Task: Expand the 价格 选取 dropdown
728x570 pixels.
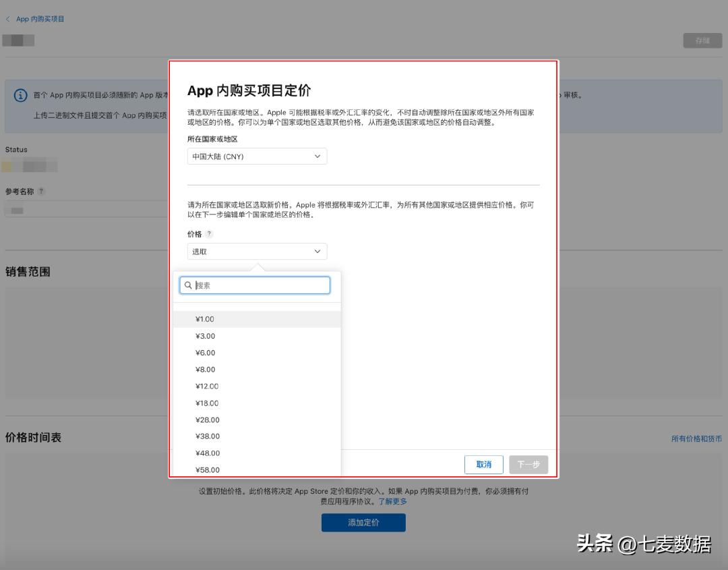Action: pos(256,250)
